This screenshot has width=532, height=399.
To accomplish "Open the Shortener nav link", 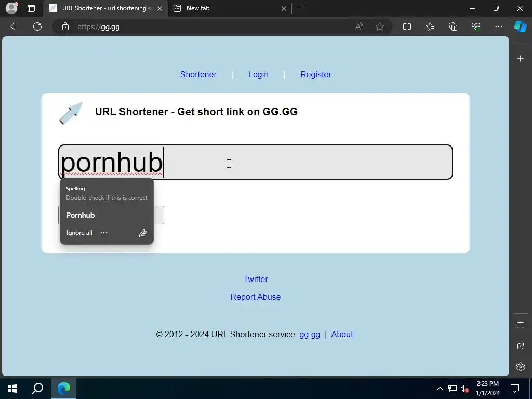I will coord(198,75).
